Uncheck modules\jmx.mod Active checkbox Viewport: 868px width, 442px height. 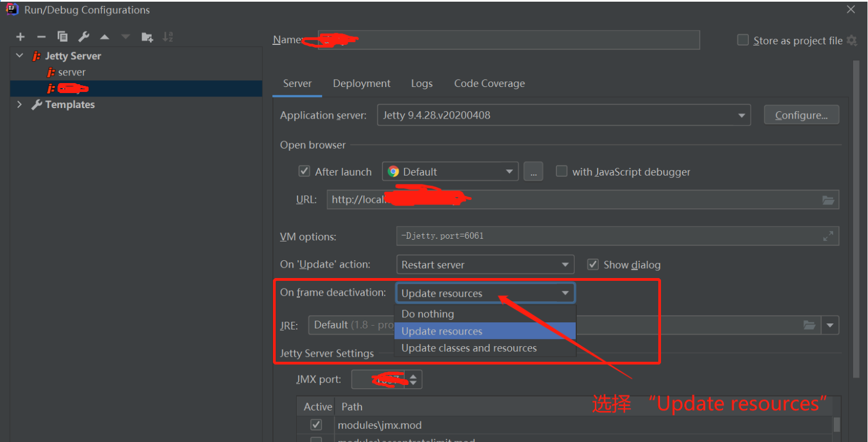tap(316, 425)
